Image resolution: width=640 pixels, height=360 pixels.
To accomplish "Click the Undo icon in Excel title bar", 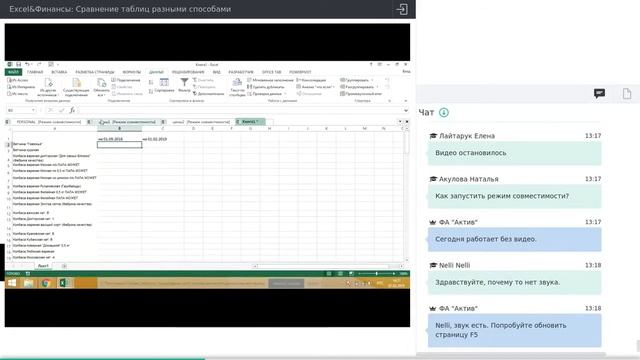I will pyautogui.click(x=27, y=64).
